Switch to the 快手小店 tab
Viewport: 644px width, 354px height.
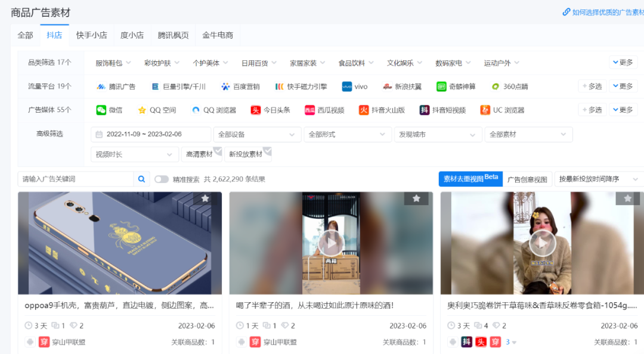[92, 35]
